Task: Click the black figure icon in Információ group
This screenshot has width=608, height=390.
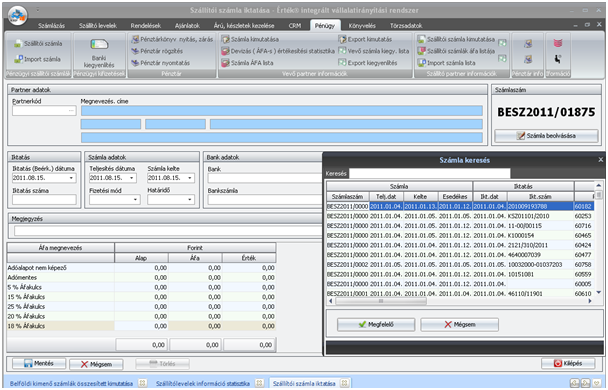Action: [558, 59]
